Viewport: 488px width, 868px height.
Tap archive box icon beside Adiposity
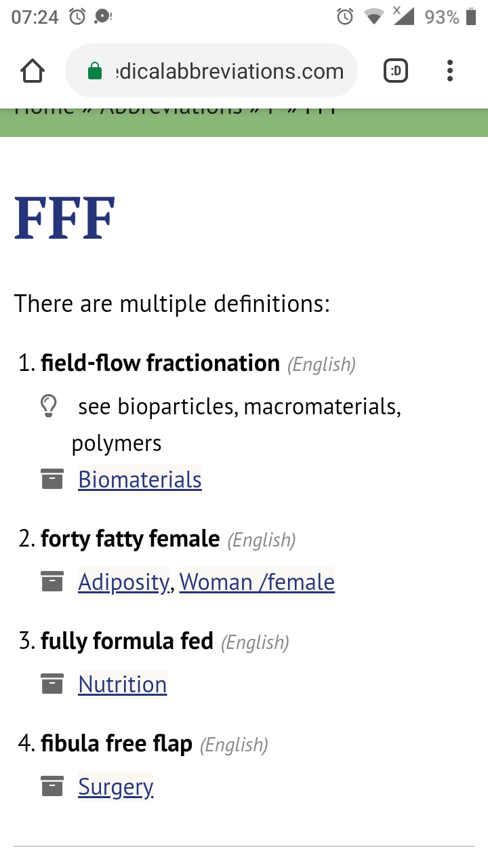[52, 581]
